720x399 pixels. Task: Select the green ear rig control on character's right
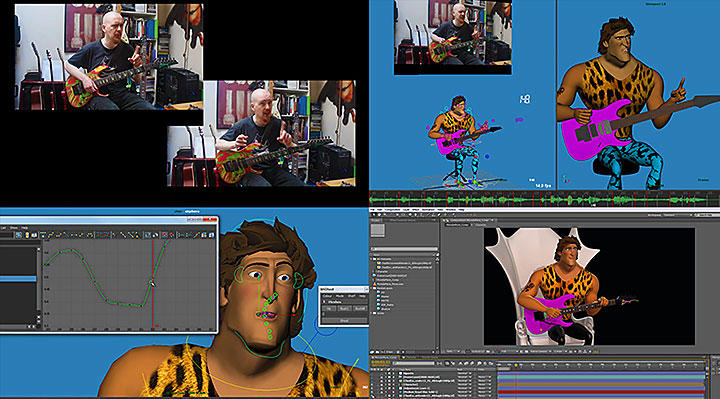click(x=239, y=274)
